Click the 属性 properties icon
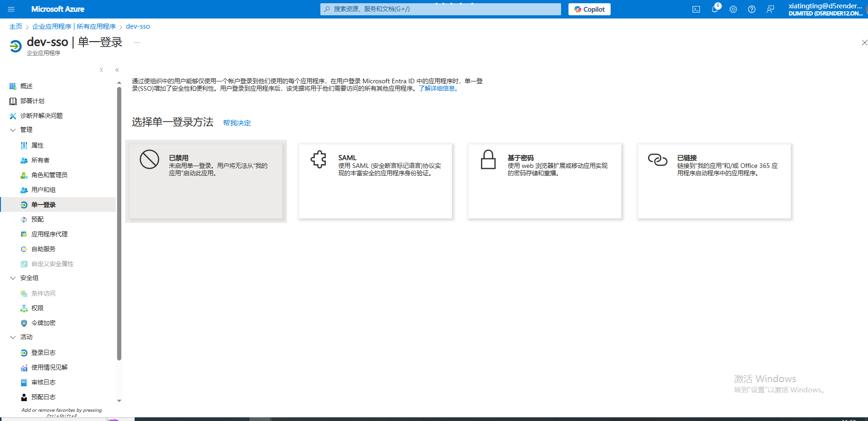 tap(24, 146)
